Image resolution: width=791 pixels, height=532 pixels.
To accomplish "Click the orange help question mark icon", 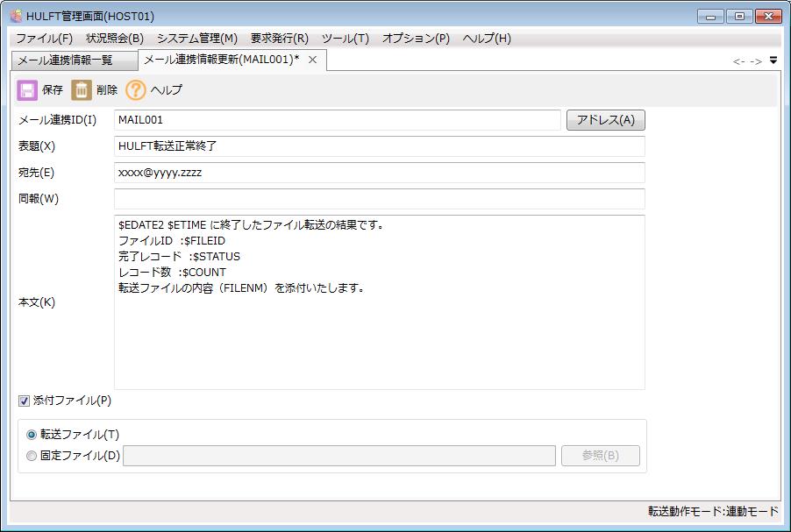I will (136, 91).
